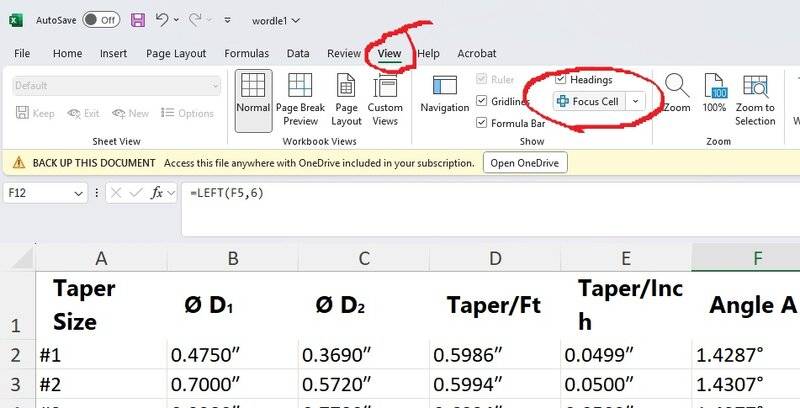Switch to the Insert tab

pos(113,54)
